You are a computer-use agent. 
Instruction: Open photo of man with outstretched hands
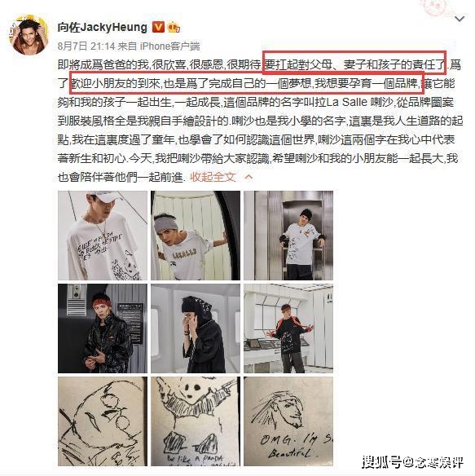288,328
